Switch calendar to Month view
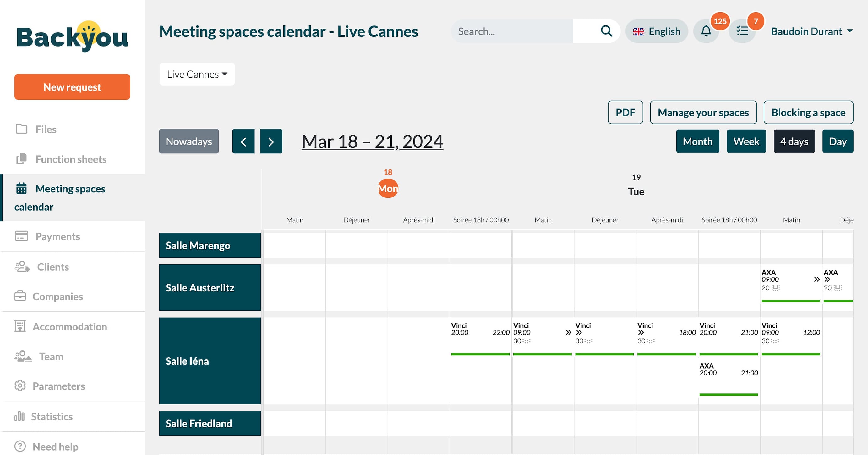The width and height of the screenshot is (868, 455). coord(697,141)
